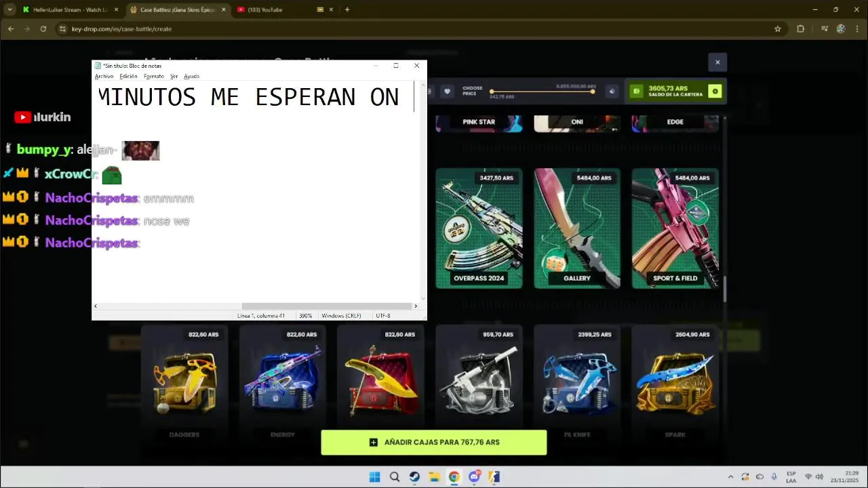Viewport: 868px width, 488px height.
Task: Reload the key-drop page
Action: click(43, 28)
